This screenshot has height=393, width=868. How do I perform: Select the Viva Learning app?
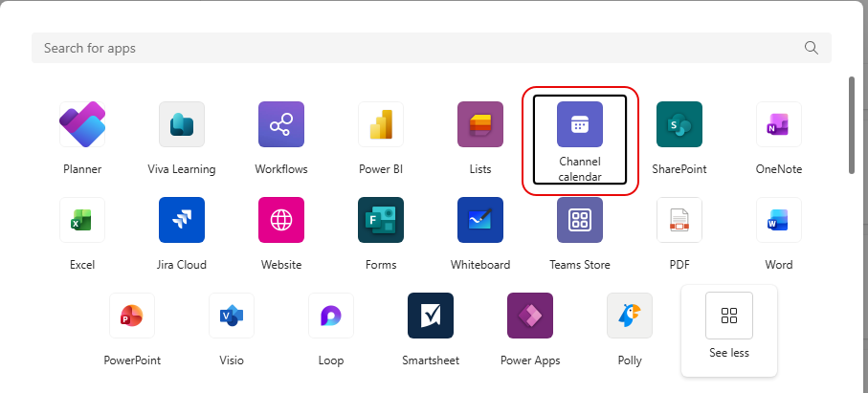click(182, 125)
